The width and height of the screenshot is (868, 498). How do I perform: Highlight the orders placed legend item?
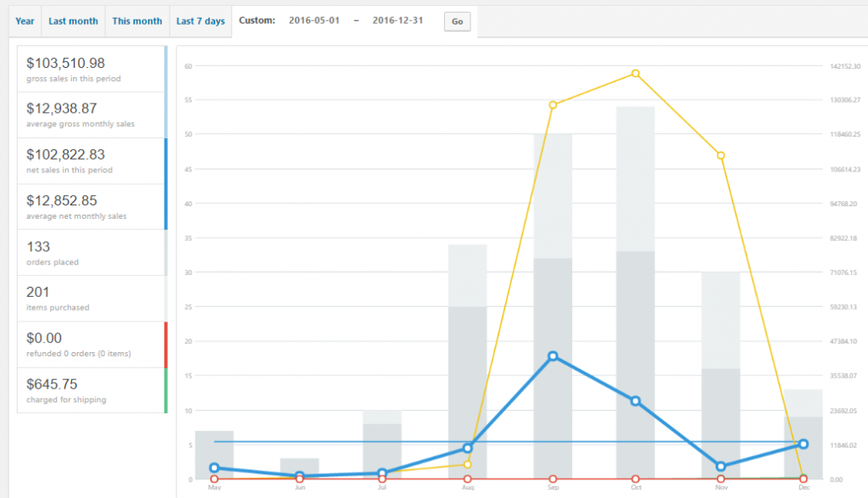tap(92, 253)
